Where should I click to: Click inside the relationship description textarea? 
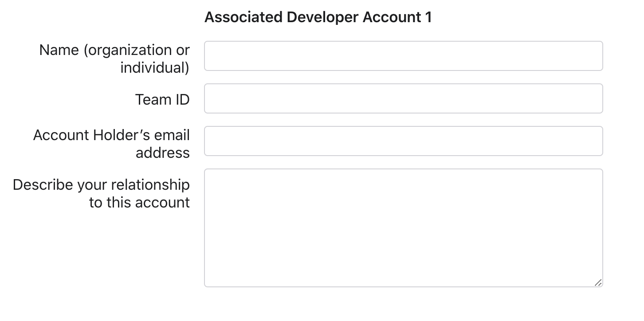(404, 228)
